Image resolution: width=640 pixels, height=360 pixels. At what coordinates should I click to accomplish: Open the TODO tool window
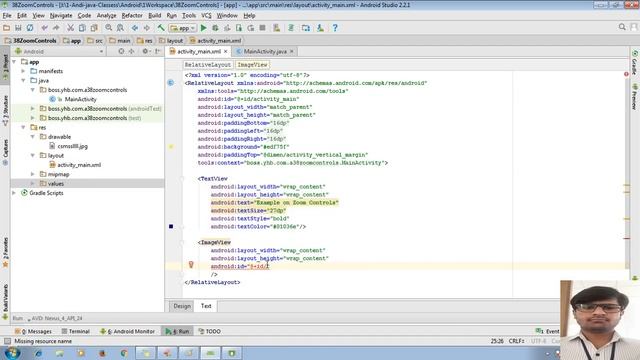click(x=209, y=331)
